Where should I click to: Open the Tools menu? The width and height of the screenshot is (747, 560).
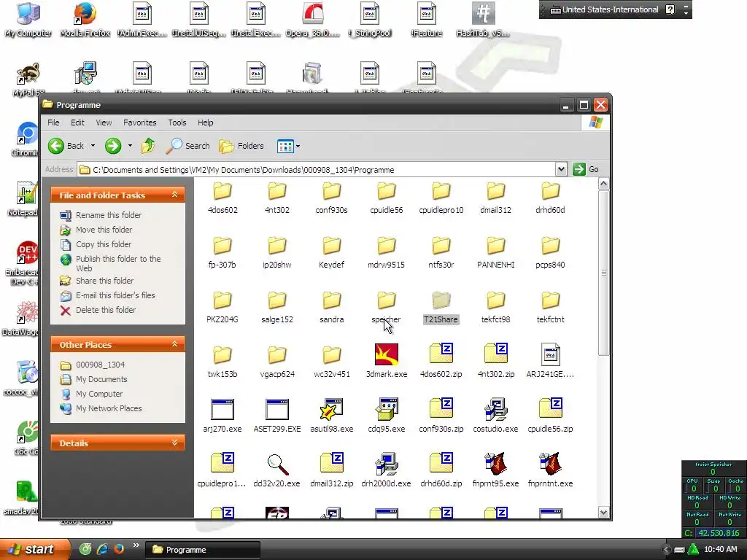(177, 122)
